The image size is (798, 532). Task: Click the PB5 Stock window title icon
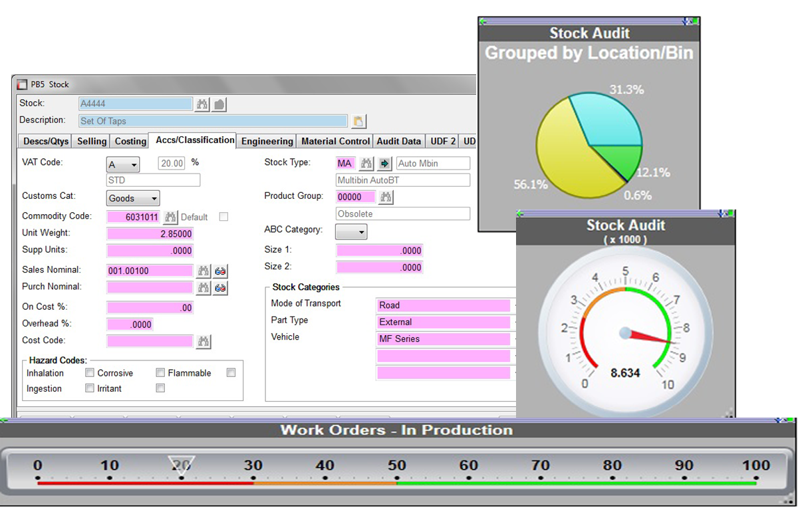[x=23, y=84]
